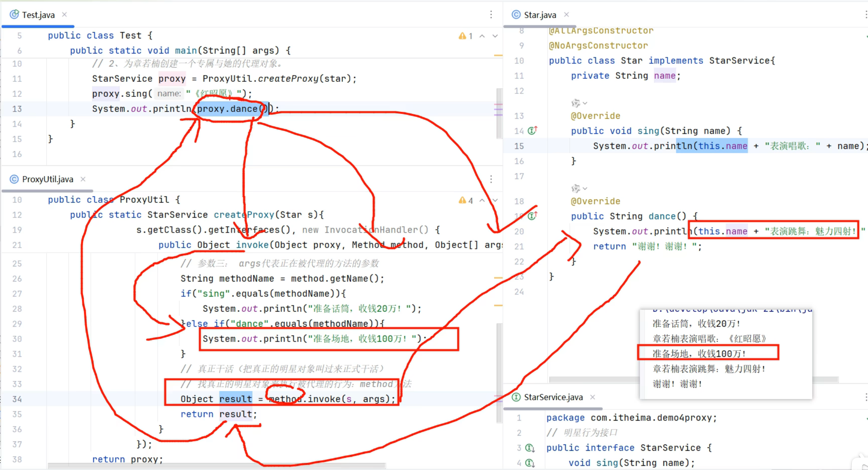Click warning stripe mark in Test.java

point(498,55)
